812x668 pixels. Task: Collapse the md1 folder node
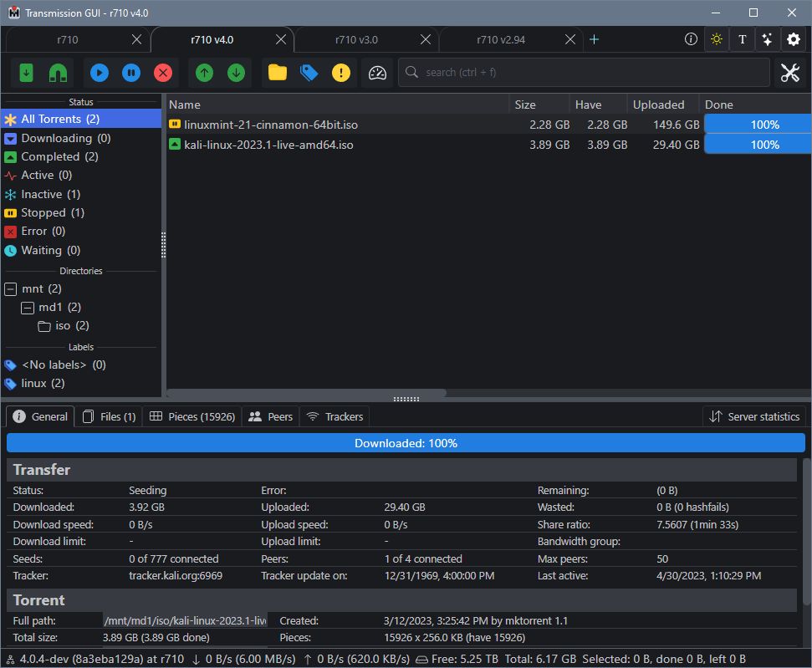coord(26,307)
